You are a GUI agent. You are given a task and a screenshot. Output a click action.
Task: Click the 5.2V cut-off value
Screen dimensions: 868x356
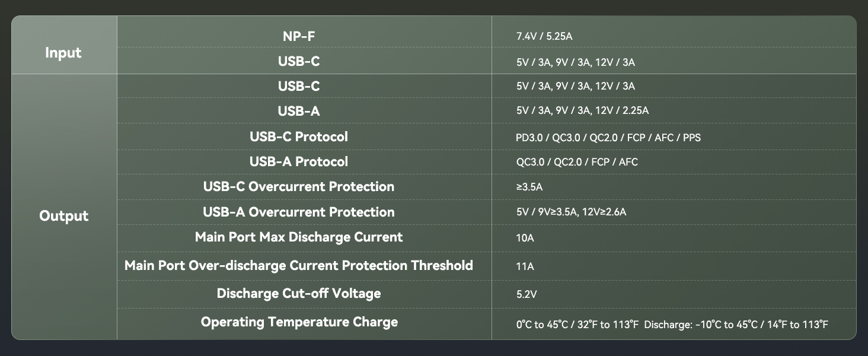click(x=527, y=294)
